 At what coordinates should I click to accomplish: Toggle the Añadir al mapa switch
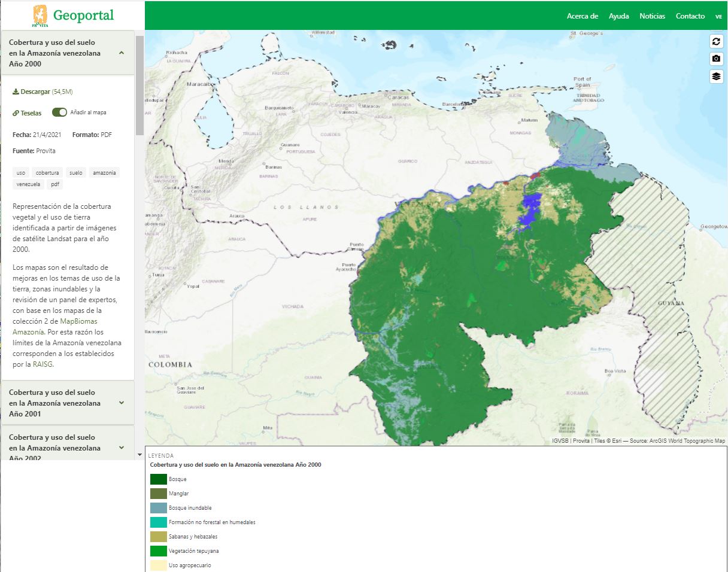[x=59, y=112]
